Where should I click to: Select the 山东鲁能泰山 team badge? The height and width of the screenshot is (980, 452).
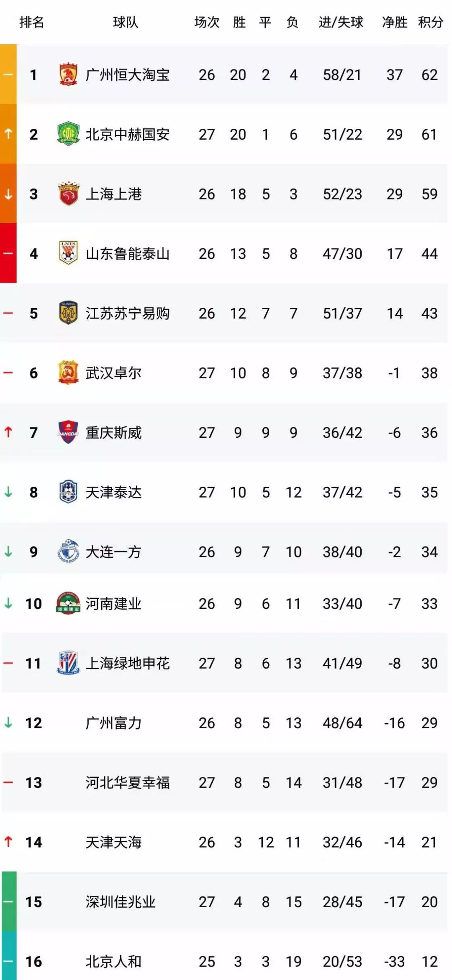(x=68, y=253)
